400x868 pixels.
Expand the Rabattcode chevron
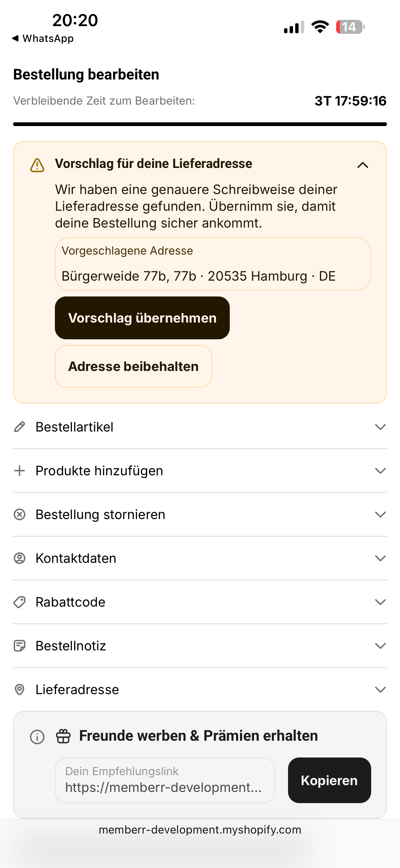(x=380, y=602)
